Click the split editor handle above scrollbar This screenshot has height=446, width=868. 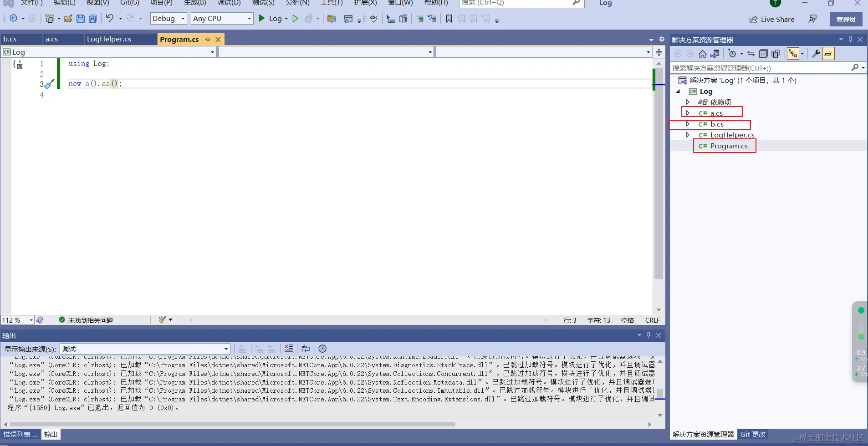pyautogui.click(x=659, y=52)
